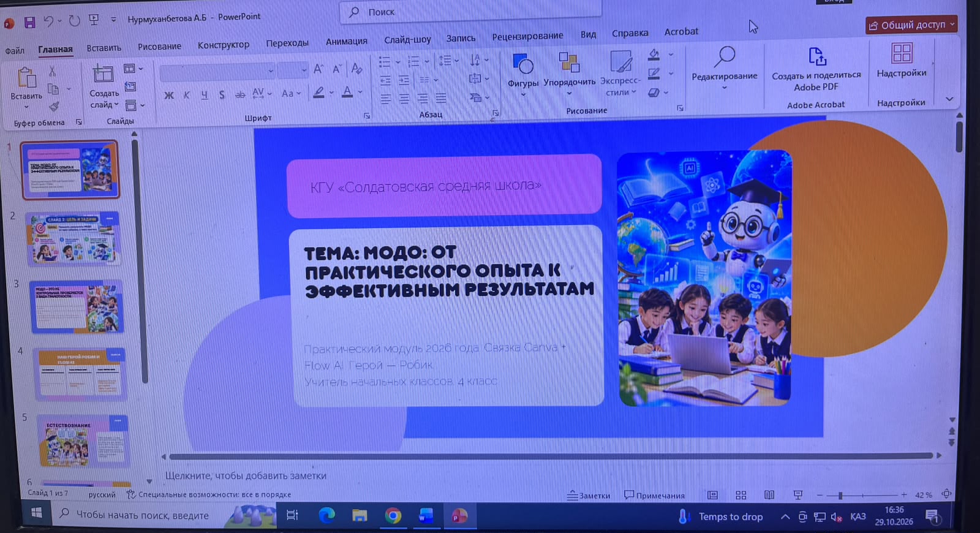
Task: Collapse the ribbon with the chevron
Action: click(949, 99)
